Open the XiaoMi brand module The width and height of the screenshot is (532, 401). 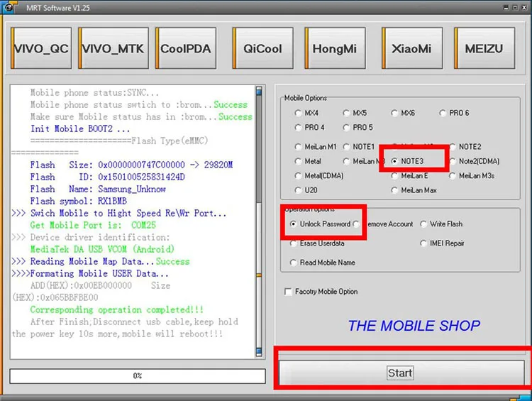[x=412, y=48]
